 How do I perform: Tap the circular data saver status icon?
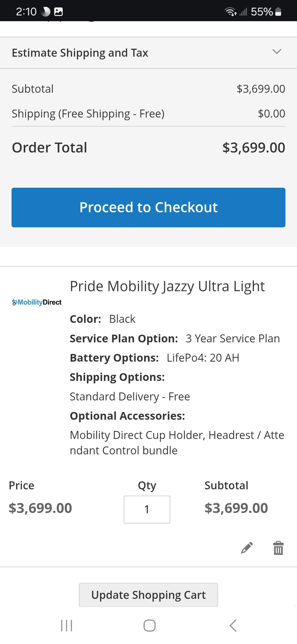[x=45, y=12]
